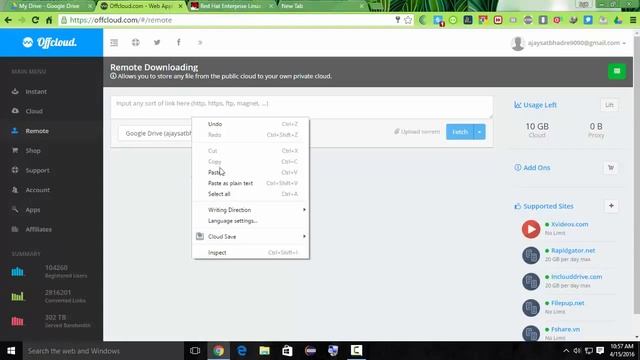The width and height of the screenshot is (640, 360).
Task: Click the Twitter icon in top bar
Action: (157, 42)
